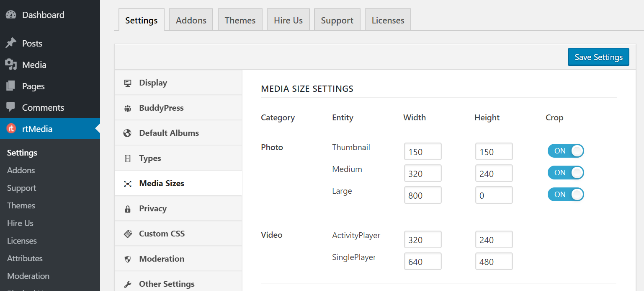
Task: Open the Media library icon
Action: coord(10,65)
